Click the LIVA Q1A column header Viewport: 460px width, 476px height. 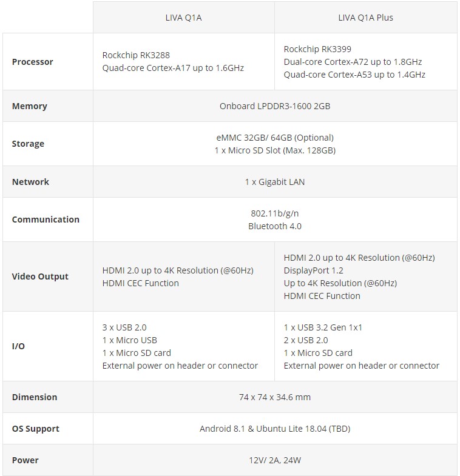183,18
